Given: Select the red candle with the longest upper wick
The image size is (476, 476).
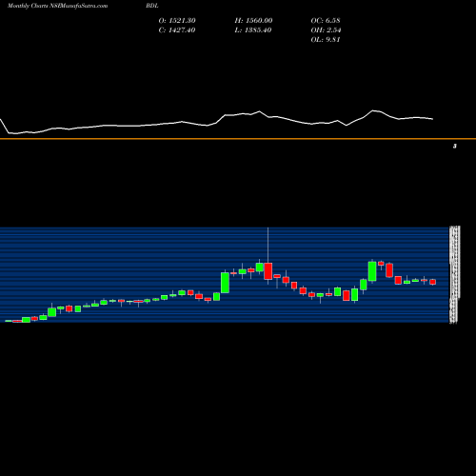Looking at the screenshot, I should 268,271.
